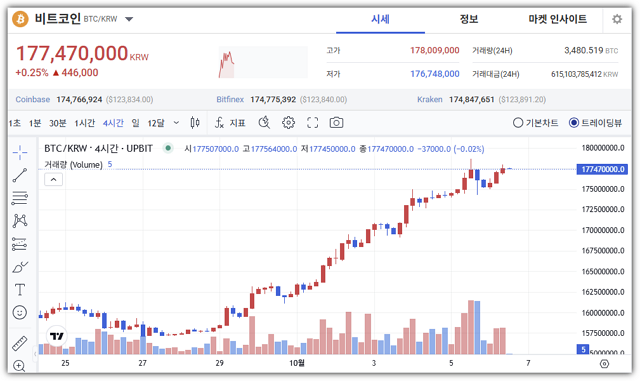Select the 1분 timeframe
The width and height of the screenshot is (640, 381).
pos(35,123)
